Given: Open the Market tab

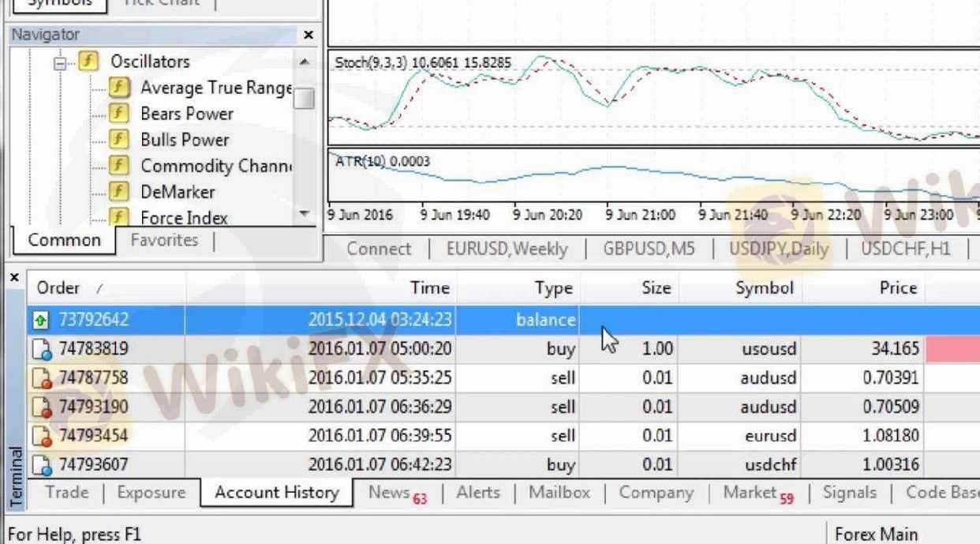Looking at the screenshot, I should (758, 493).
